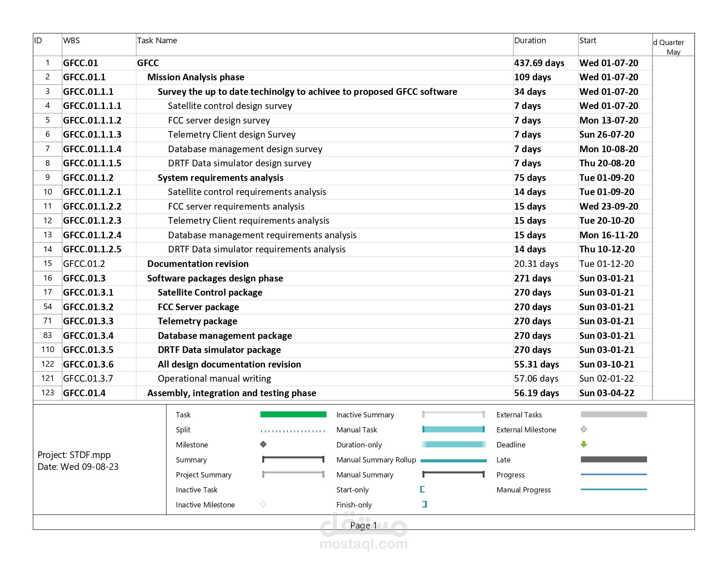The width and height of the screenshot is (728, 563).
Task: Expand the Satellite Control package task
Action: (210, 292)
